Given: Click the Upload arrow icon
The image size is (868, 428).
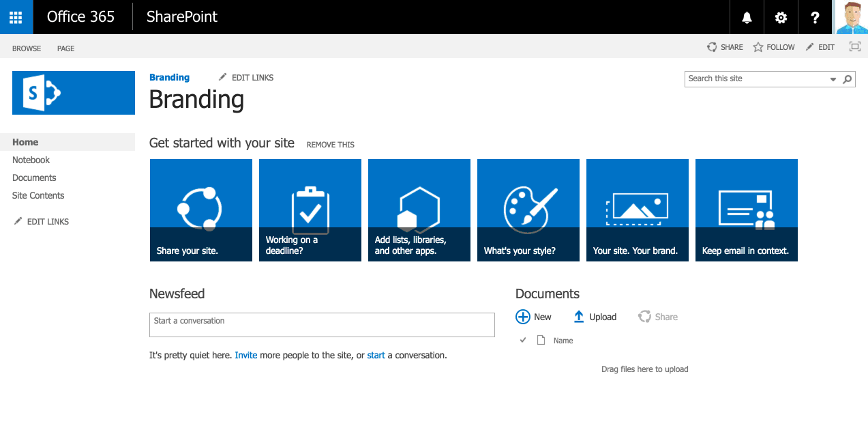Looking at the screenshot, I should tap(579, 317).
